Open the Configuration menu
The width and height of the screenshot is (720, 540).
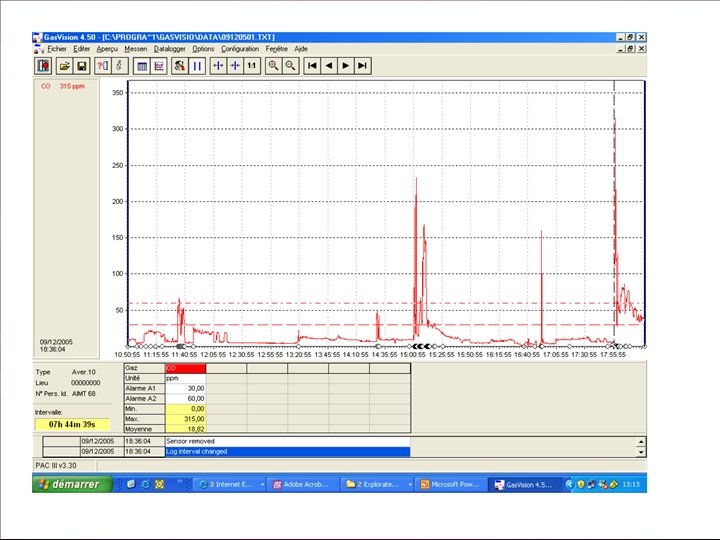[x=240, y=48]
